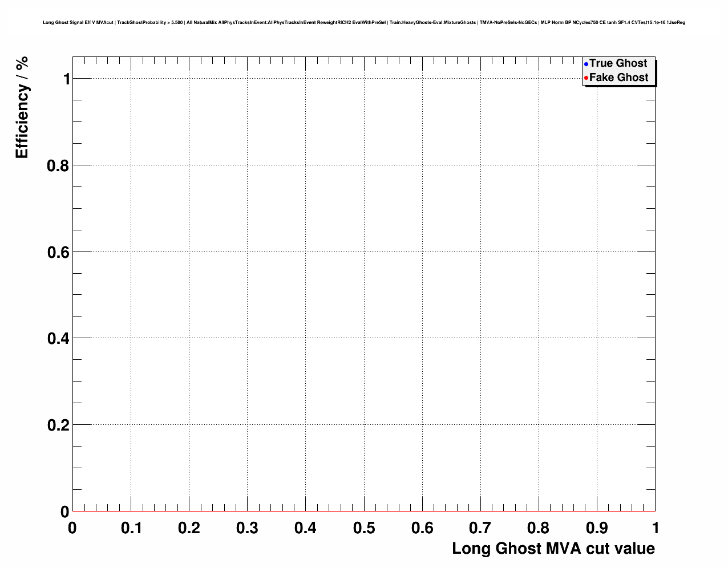The height and width of the screenshot is (568, 728).
Task: Click the 0.8 y-axis tick label
Action: click(x=58, y=166)
